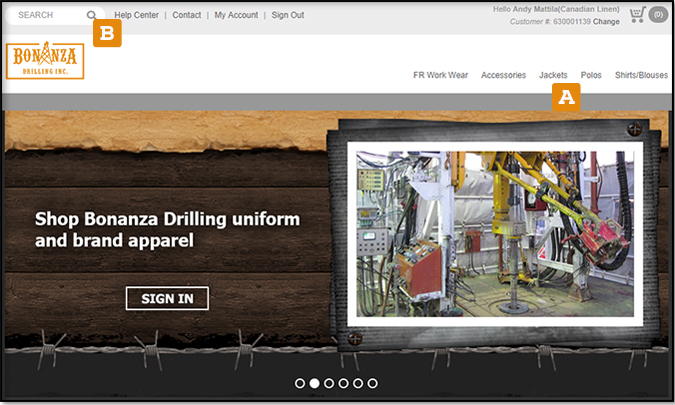Click the cart item count badge

(x=658, y=15)
